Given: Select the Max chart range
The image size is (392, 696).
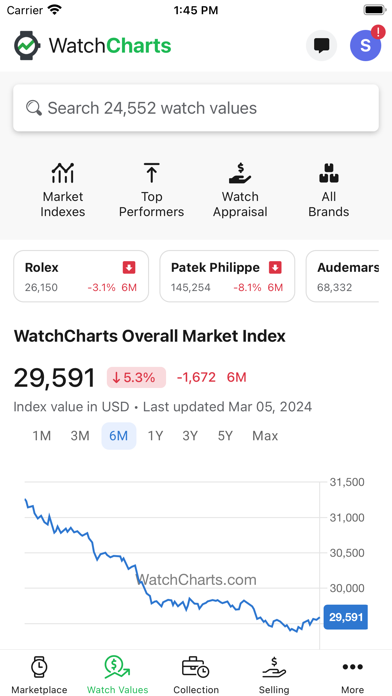Looking at the screenshot, I should (x=265, y=436).
